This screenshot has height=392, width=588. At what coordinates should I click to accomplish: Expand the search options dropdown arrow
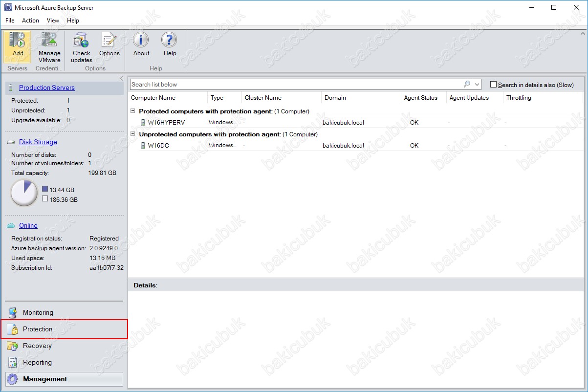[477, 85]
